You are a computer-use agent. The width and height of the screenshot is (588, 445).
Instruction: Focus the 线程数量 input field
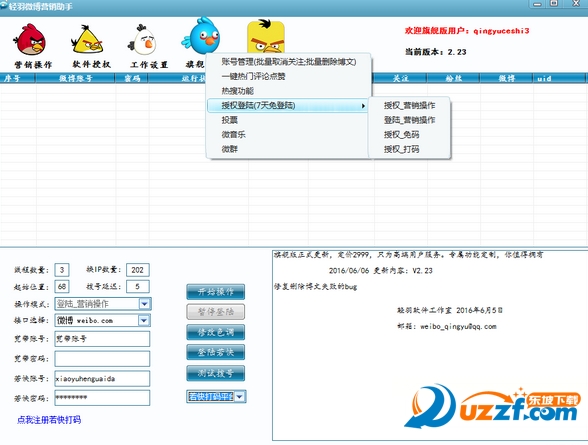62,270
